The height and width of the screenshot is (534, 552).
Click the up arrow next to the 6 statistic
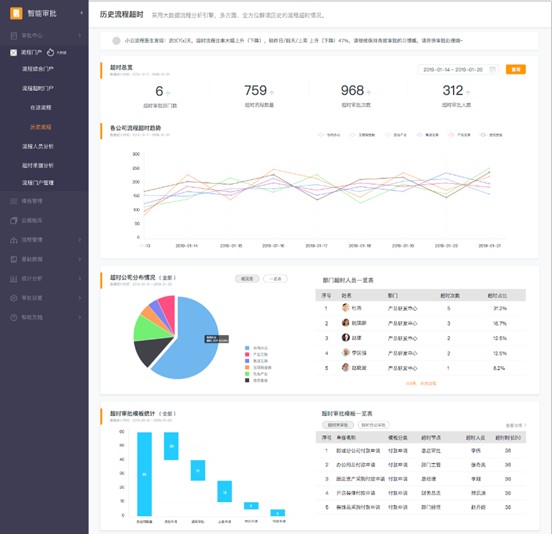[168, 93]
